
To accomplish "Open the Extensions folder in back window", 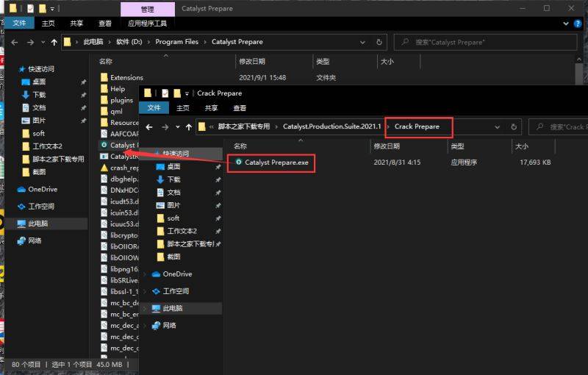I will [126, 77].
